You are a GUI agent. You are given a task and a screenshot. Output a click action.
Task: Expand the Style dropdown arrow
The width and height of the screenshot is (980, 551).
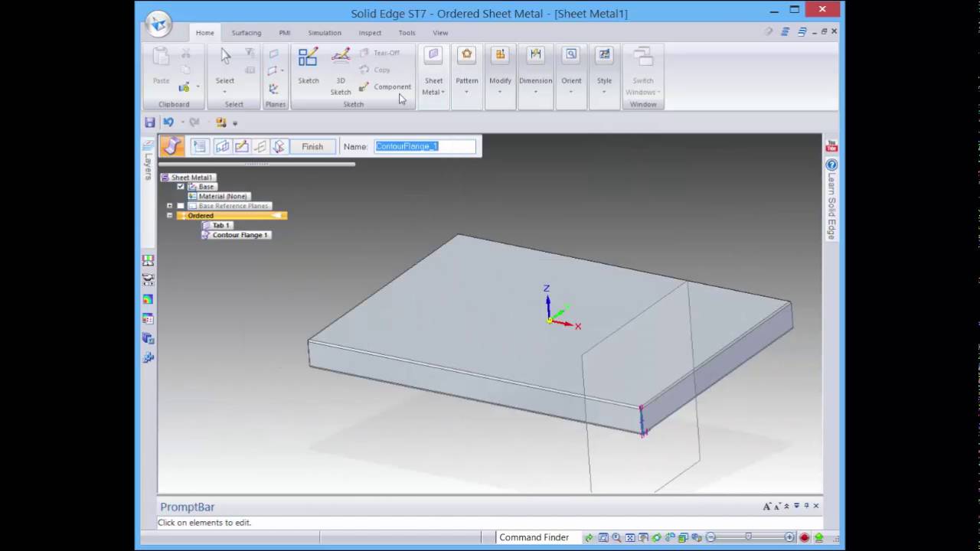[x=605, y=92]
